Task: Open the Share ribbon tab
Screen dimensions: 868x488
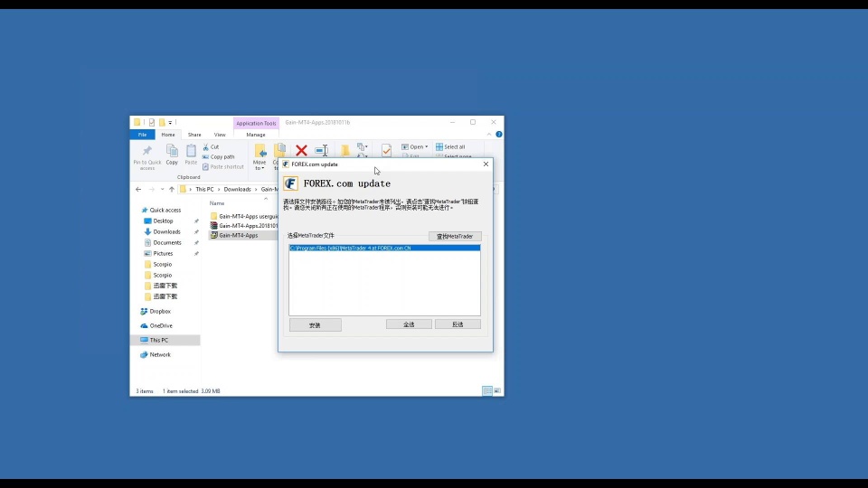Action: 194,135
